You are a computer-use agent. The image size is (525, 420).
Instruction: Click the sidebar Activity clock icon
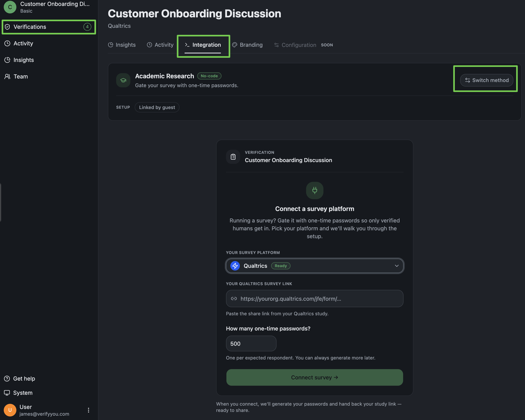tap(7, 43)
